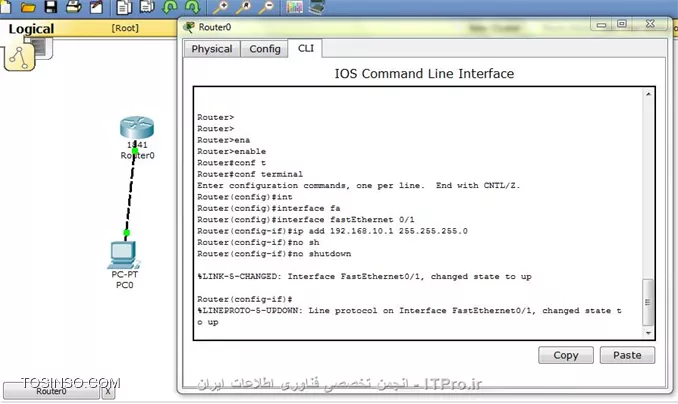Click the 'no shutdown' command line

[274, 254]
